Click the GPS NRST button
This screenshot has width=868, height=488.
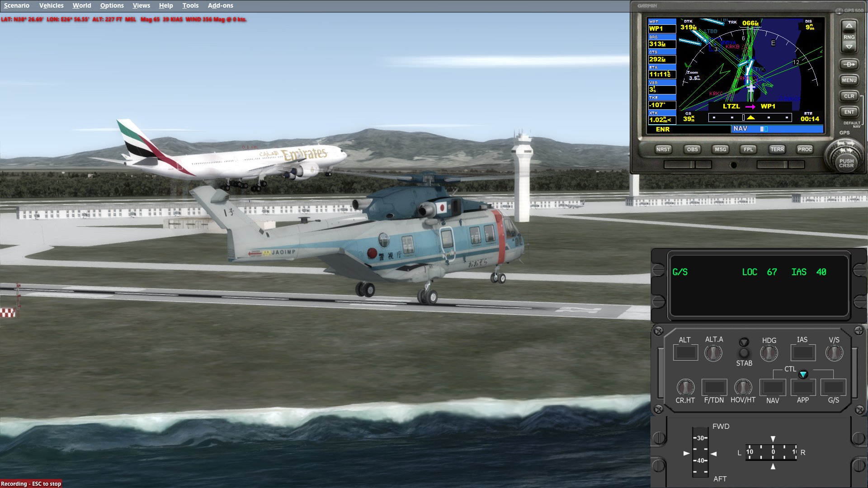coord(663,150)
